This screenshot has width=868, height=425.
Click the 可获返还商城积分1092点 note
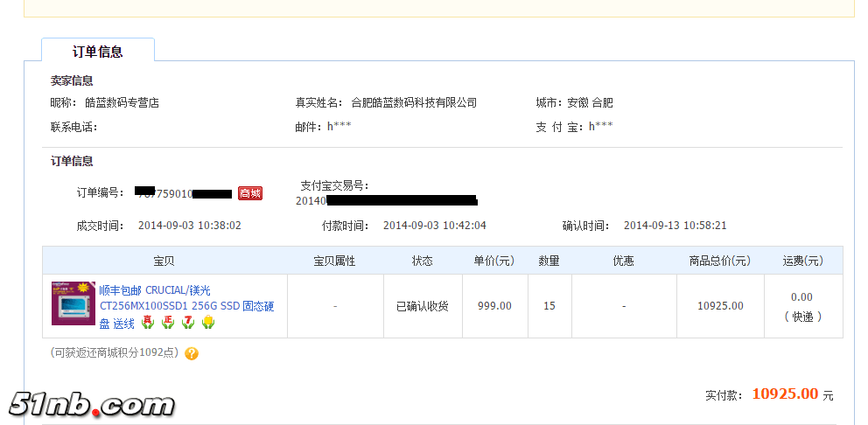[x=115, y=353]
